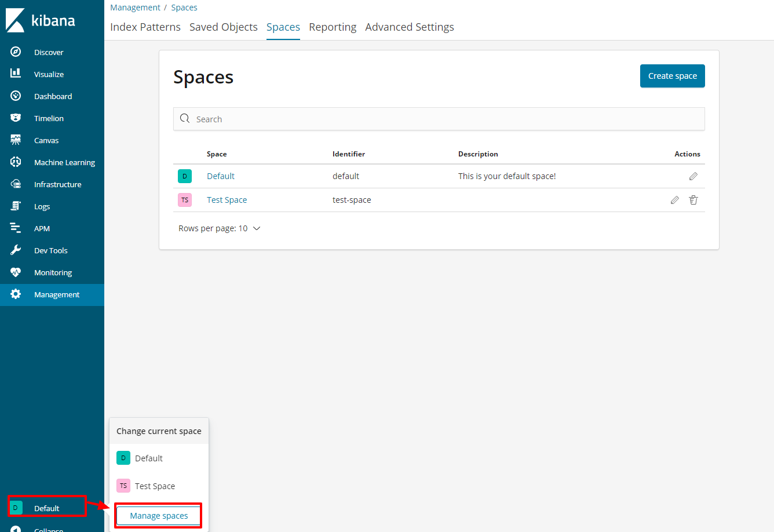Open APM icon in sidebar
Viewport: 774px width, 532px height.
16,228
